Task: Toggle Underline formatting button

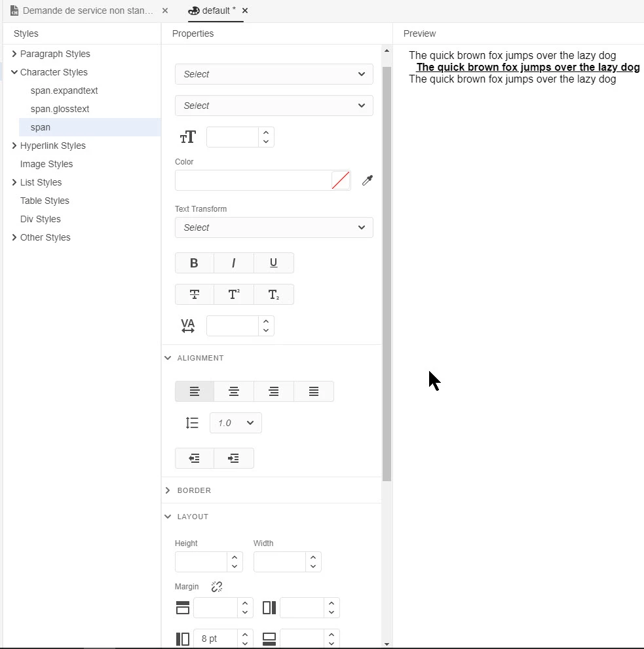Action: point(273,263)
